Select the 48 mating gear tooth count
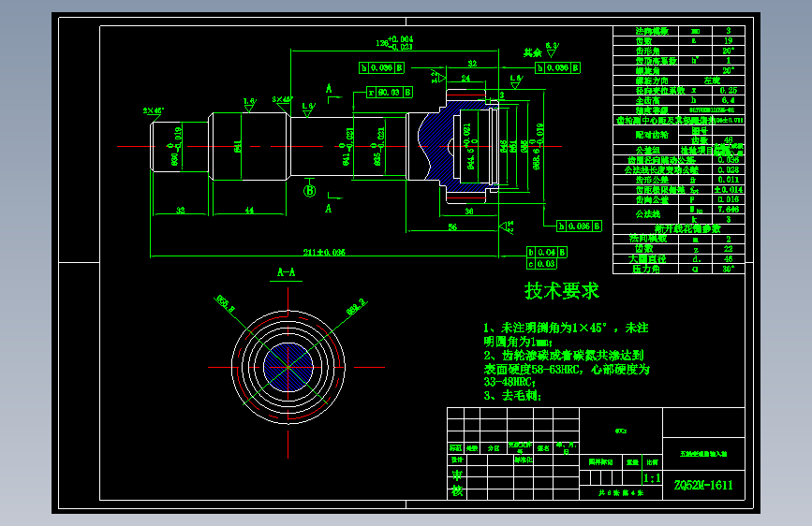The height and width of the screenshot is (526, 812). tap(728, 139)
